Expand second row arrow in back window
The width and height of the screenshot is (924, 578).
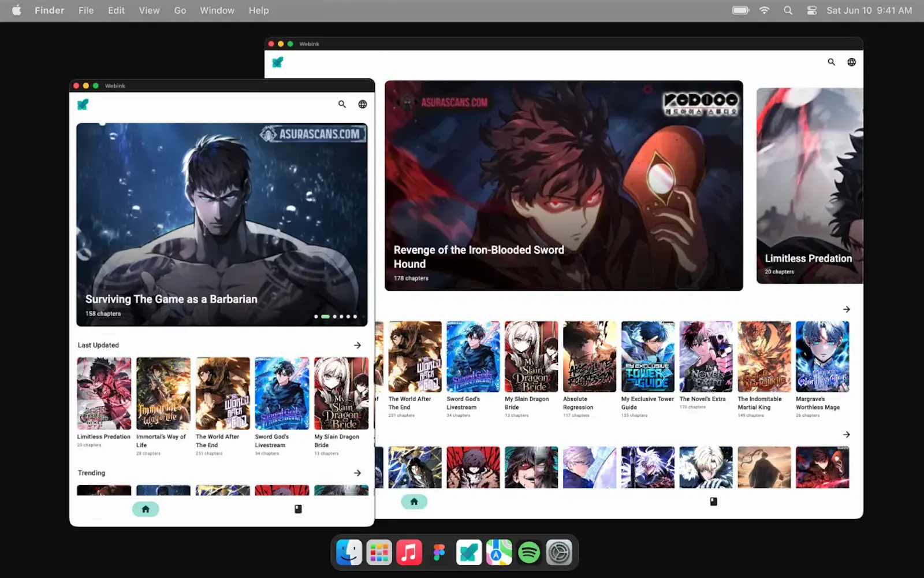[x=847, y=435]
